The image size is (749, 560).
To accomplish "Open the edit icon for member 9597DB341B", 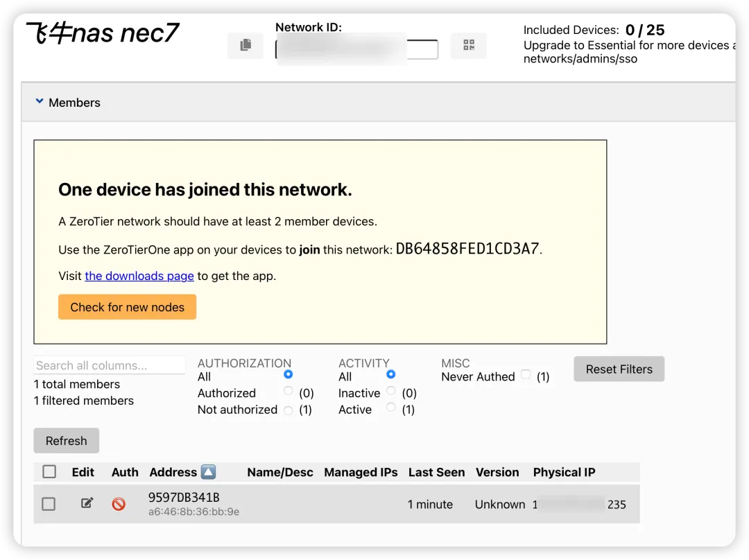I will [87, 502].
